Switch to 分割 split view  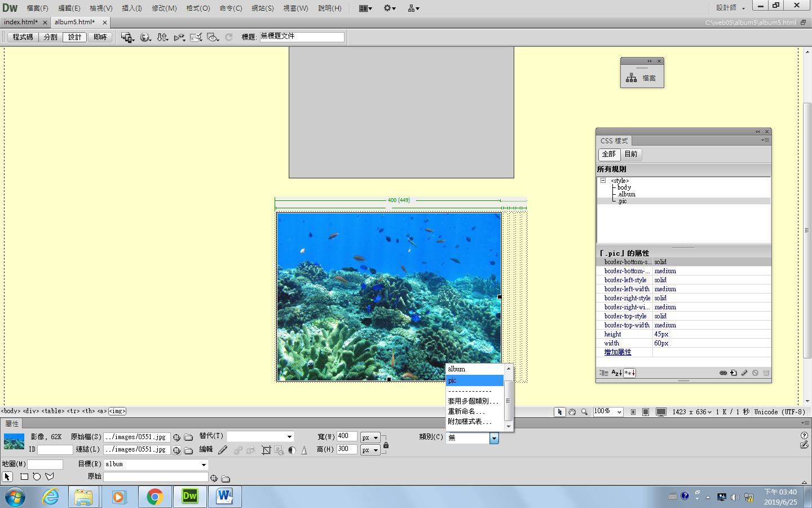(51, 37)
